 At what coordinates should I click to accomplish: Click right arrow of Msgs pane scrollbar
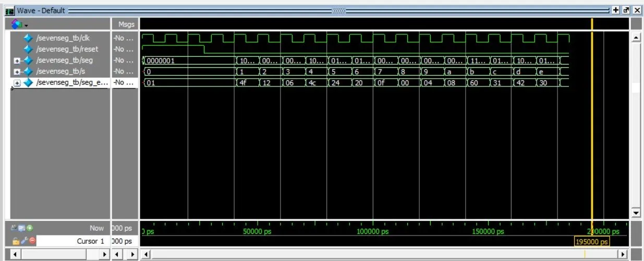[133, 254]
